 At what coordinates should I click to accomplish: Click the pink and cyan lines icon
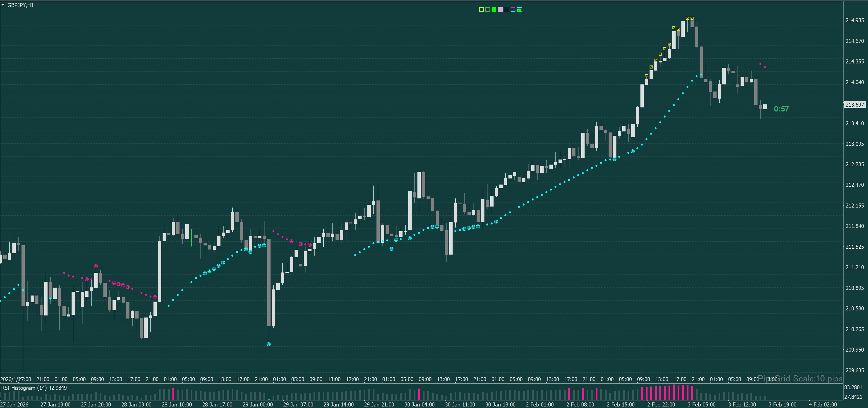coord(513,10)
